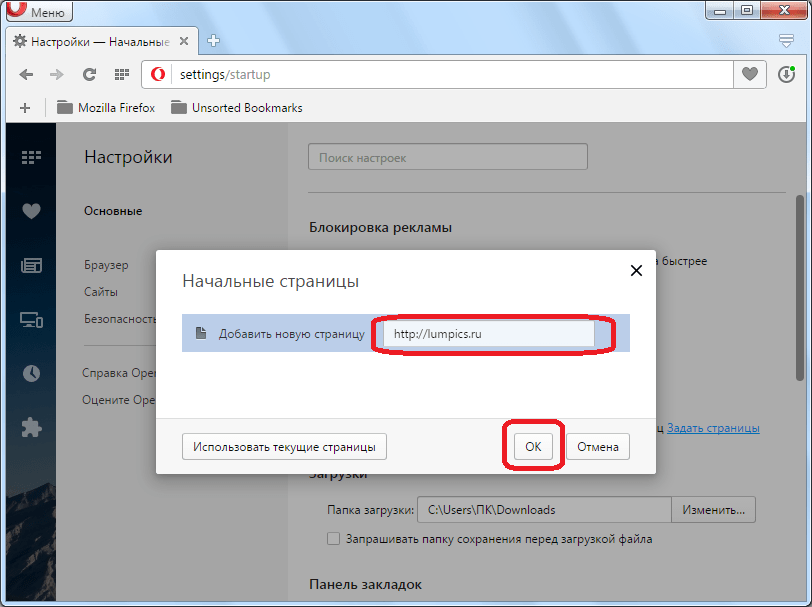This screenshot has height=607, width=812.
Task: Open a new tab with plus icon
Action: pyautogui.click(x=213, y=41)
